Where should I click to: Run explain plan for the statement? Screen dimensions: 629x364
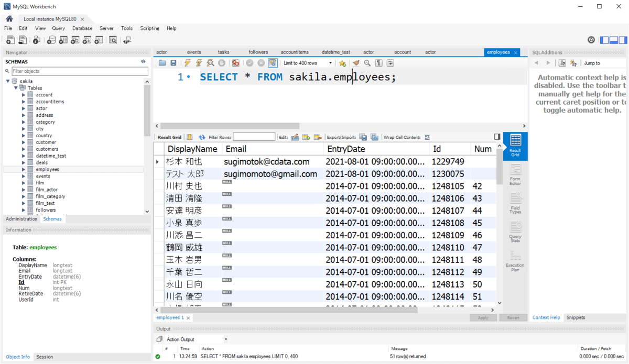(210, 63)
